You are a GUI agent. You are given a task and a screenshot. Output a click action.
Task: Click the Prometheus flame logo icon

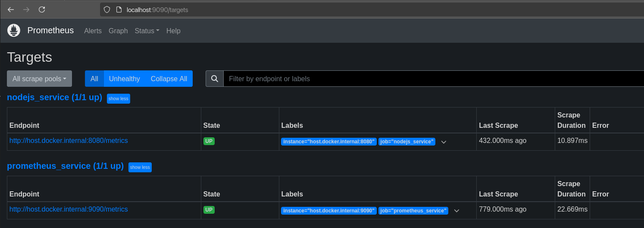click(x=14, y=31)
